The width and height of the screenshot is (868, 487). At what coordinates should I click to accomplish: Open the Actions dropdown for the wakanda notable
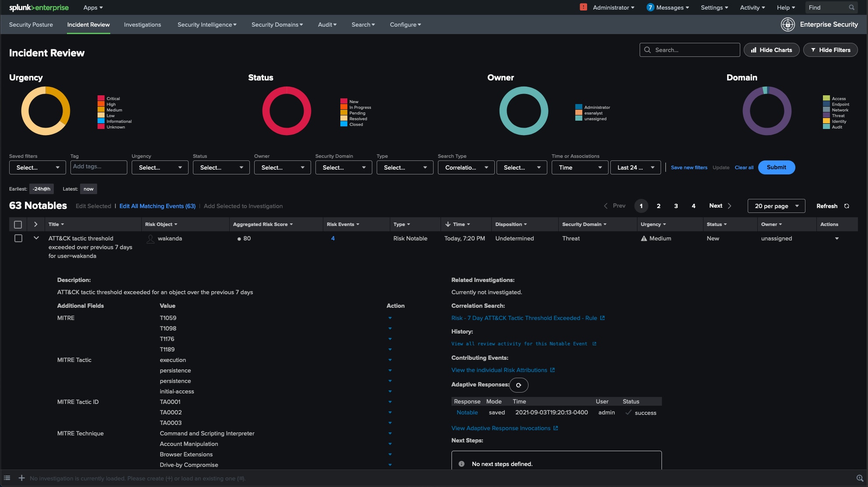836,238
